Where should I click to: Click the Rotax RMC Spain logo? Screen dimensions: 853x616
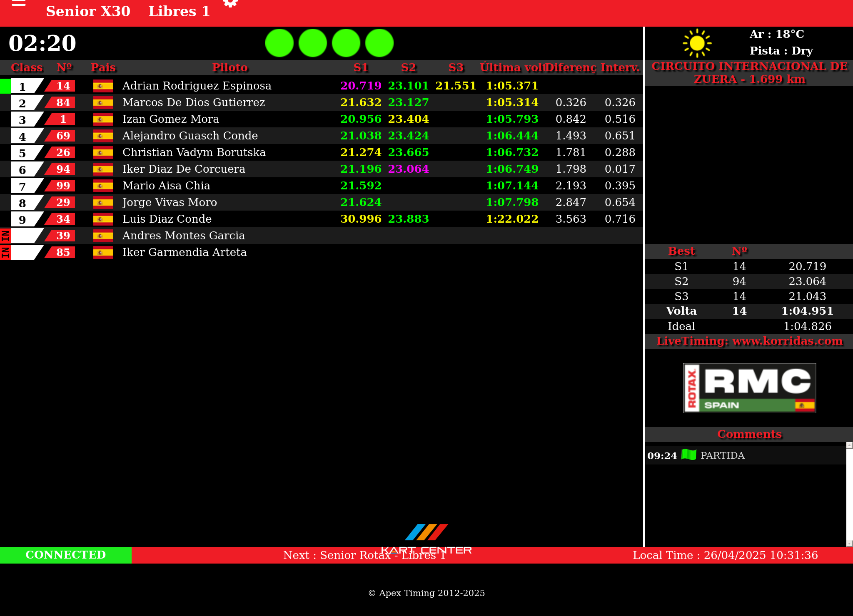click(x=749, y=388)
